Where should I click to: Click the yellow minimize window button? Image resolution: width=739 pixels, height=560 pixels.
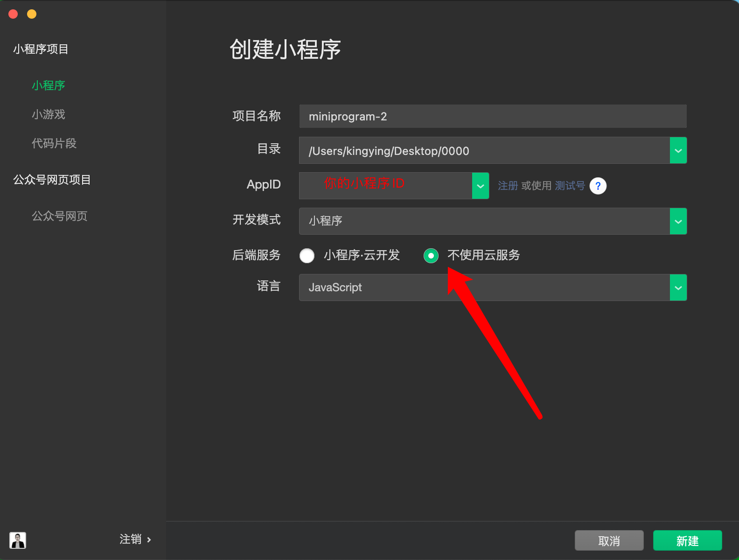[32, 14]
